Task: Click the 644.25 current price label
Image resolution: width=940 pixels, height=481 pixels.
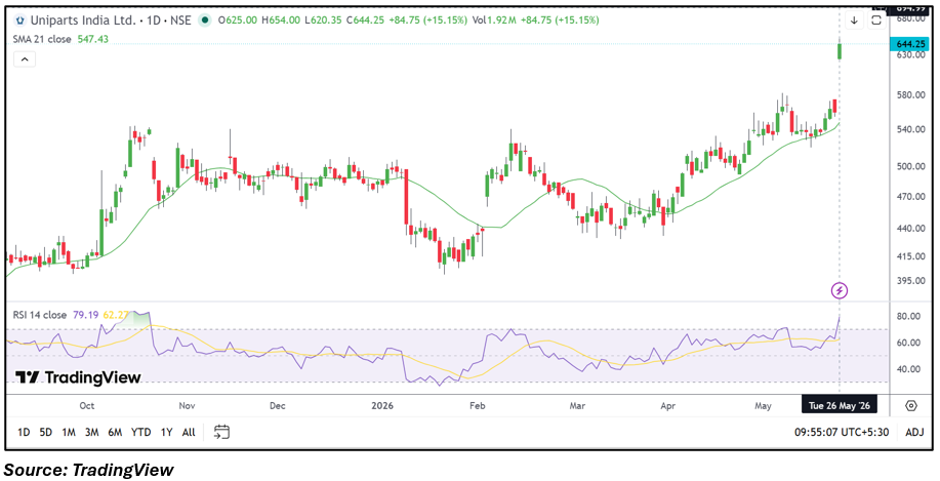Action: pos(910,44)
